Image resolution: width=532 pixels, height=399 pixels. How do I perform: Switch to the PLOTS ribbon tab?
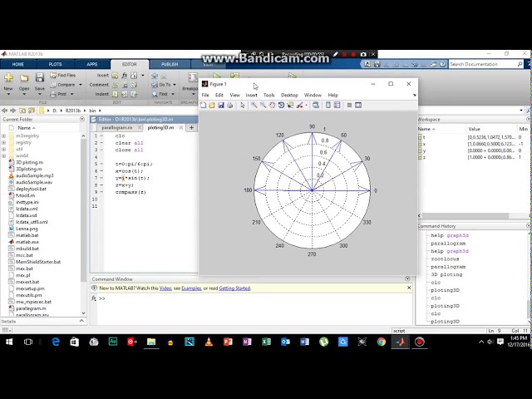[56, 64]
